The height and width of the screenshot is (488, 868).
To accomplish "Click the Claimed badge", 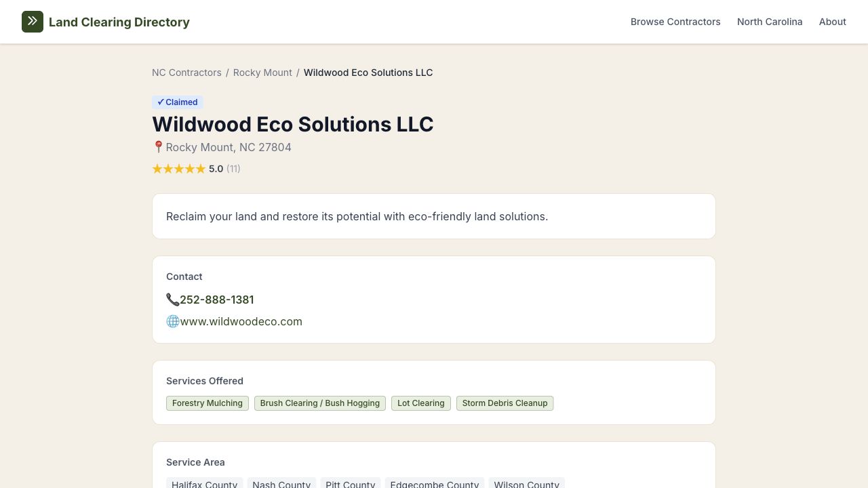I will coord(178,102).
